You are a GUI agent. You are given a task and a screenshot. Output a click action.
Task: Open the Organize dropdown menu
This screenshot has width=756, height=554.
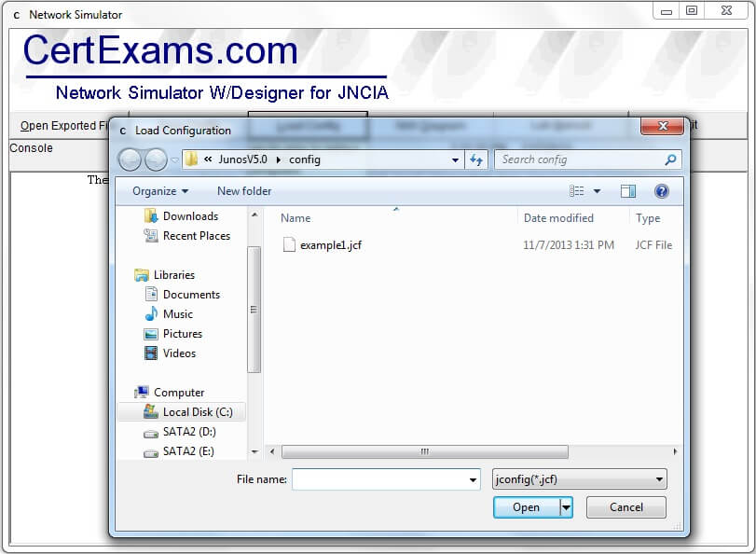(160, 191)
